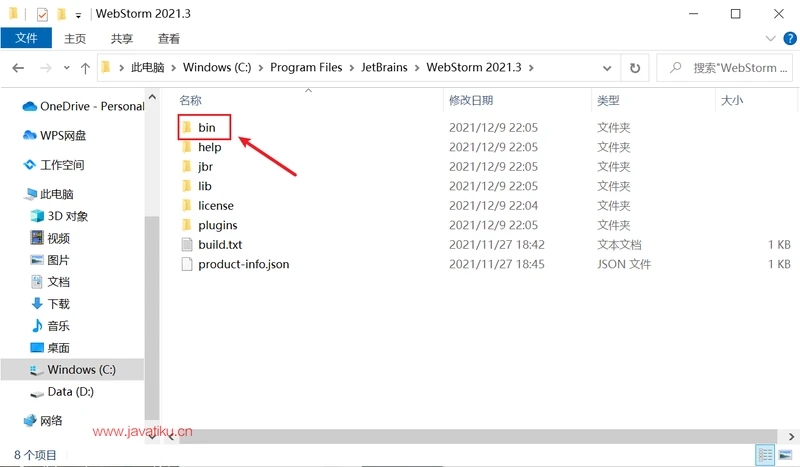Open 桌面 folder in sidebar

click(50, 348)
